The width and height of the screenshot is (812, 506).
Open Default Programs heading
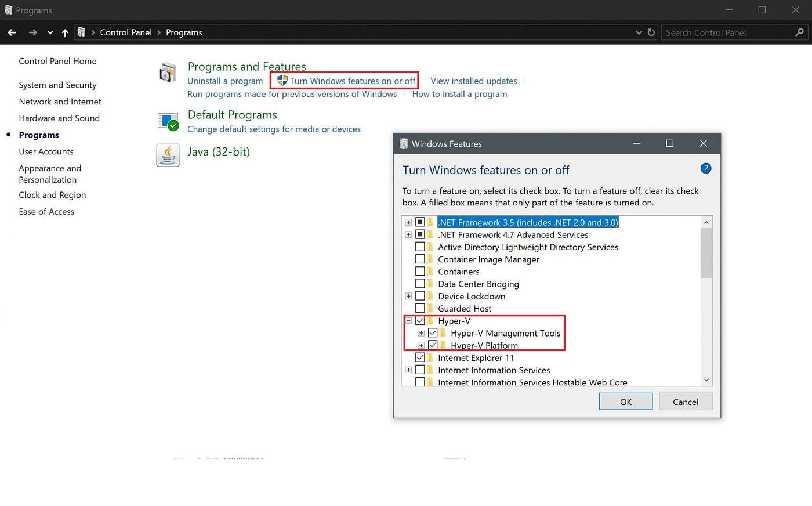232,114
